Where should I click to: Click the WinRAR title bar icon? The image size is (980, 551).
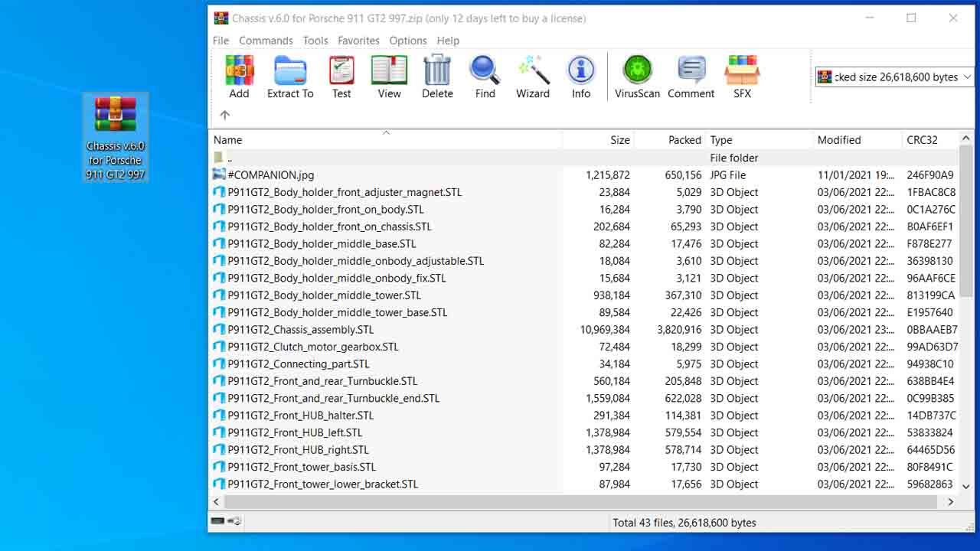221,18
